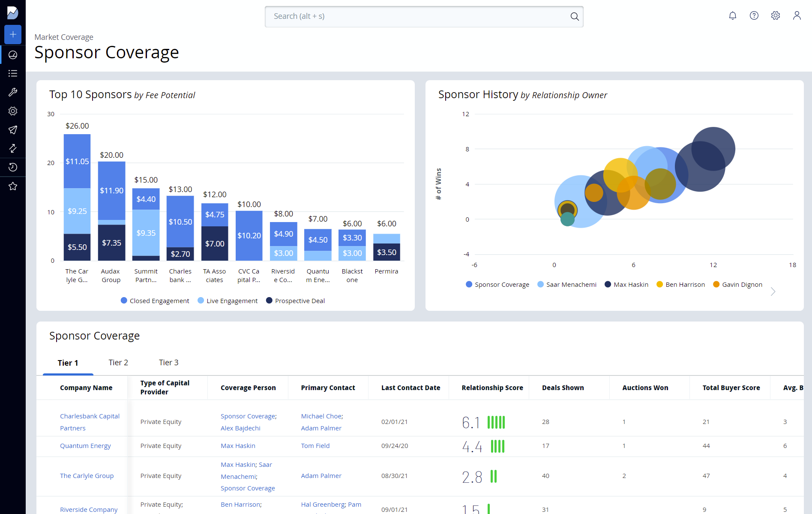This screenshot has width=812, height=514.
Task: Open The Carlyle Group company link
Action: click(x=87, y=476)
